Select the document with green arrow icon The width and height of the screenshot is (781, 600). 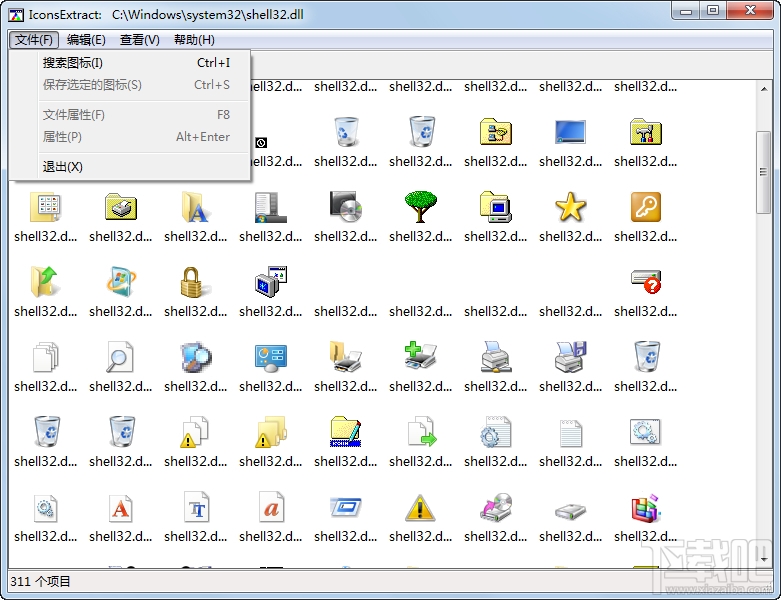(x=420, y=432)
